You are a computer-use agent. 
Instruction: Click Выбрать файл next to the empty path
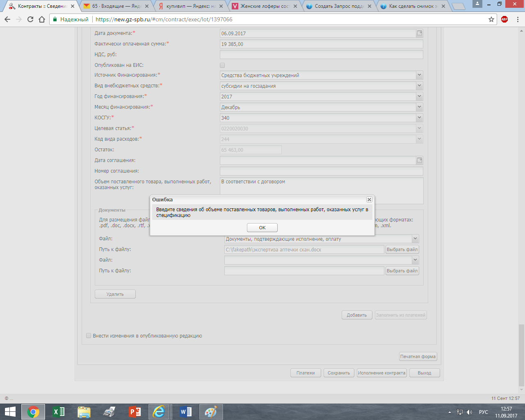tap(402, 271)
